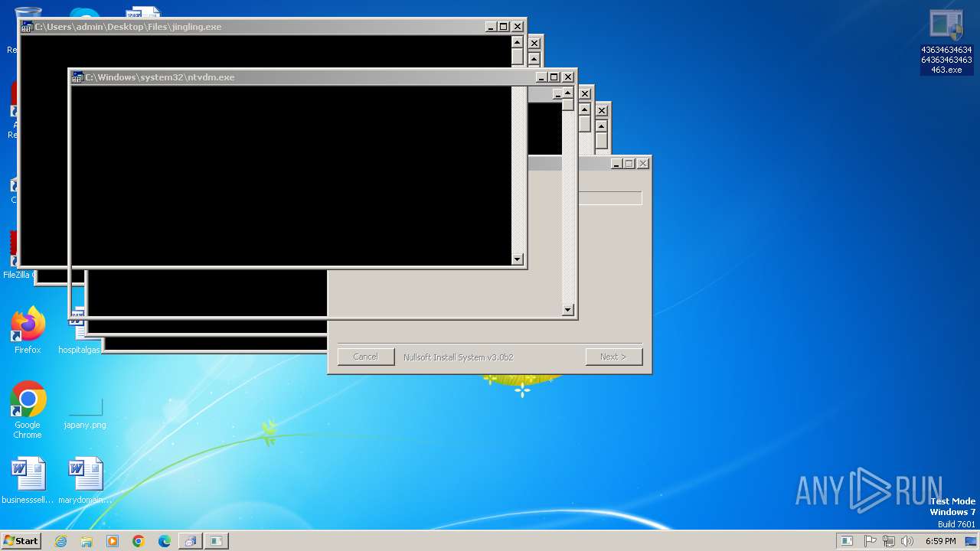
Task: Click the scroll-down arrow in jingling.exe window
Action: [x=517, y=259]
